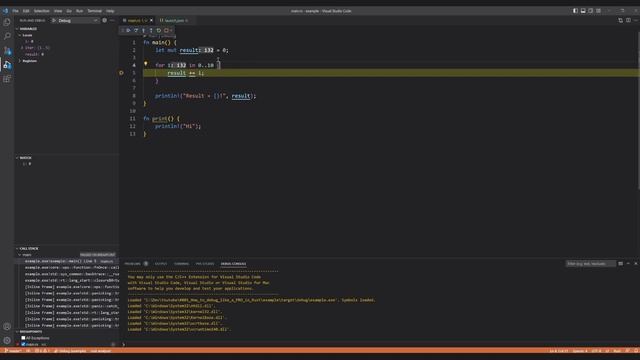
Task: Open Run and Debug view in activity bar
Action: pyautogui.click(x=7, y=65)
